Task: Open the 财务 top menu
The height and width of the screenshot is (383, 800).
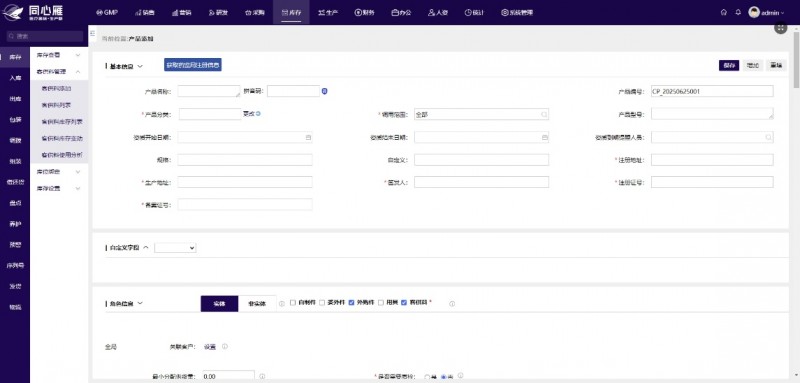Action: (x=364, y=12)
